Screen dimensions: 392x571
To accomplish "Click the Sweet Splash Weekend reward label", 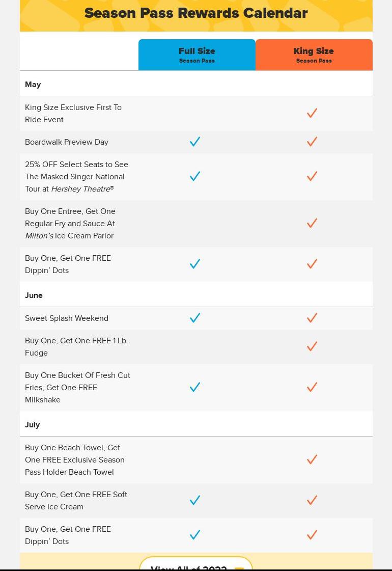I will point(67,318).
